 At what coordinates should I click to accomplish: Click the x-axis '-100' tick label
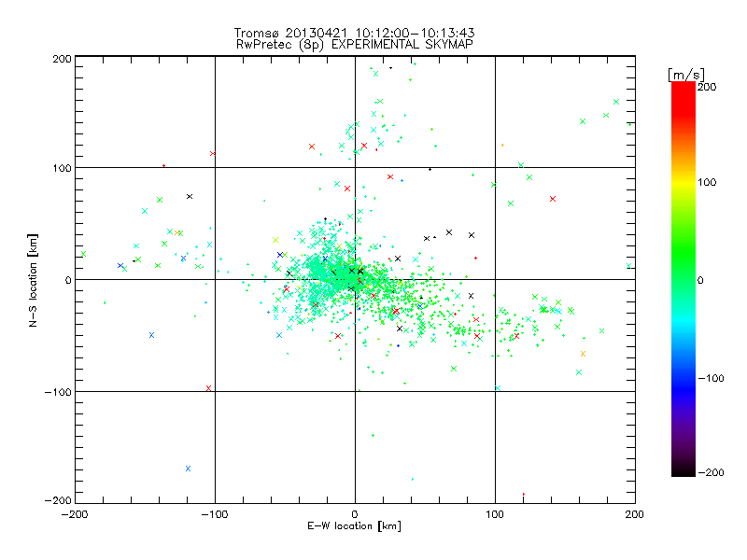(x=215, y=514)
